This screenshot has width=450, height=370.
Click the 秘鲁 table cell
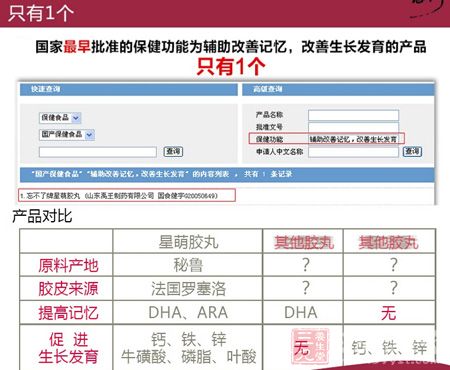click(x=188, y=265)
